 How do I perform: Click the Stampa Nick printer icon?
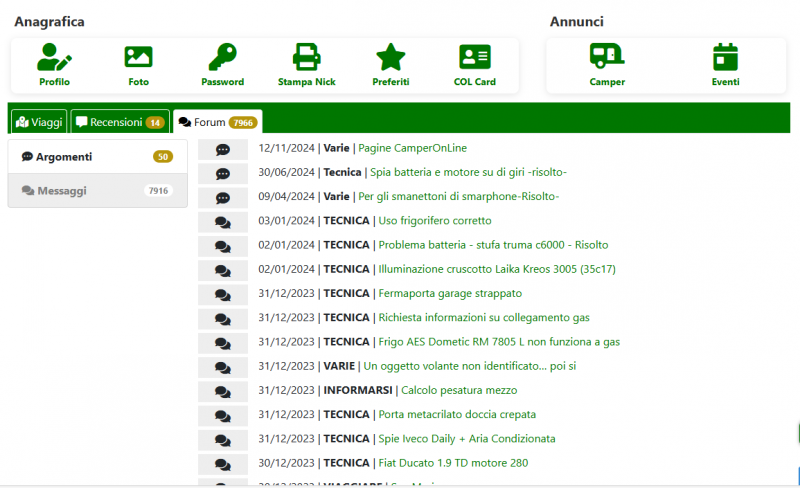coord(306,57)
